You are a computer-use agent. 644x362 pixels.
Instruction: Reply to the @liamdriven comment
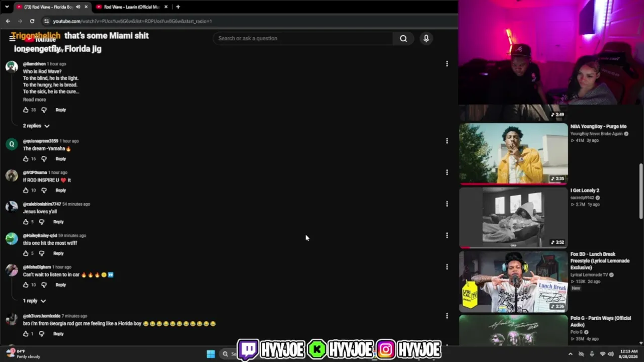[60, 110]
